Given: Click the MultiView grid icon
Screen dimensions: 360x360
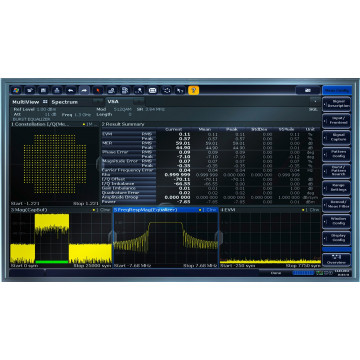Looking at the screenshot, I should 45,102.
